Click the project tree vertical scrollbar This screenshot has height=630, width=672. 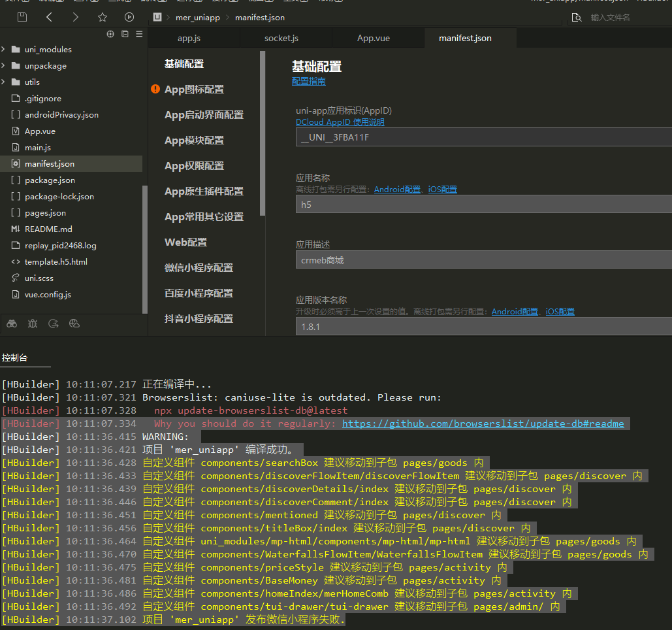pos(144,249)
